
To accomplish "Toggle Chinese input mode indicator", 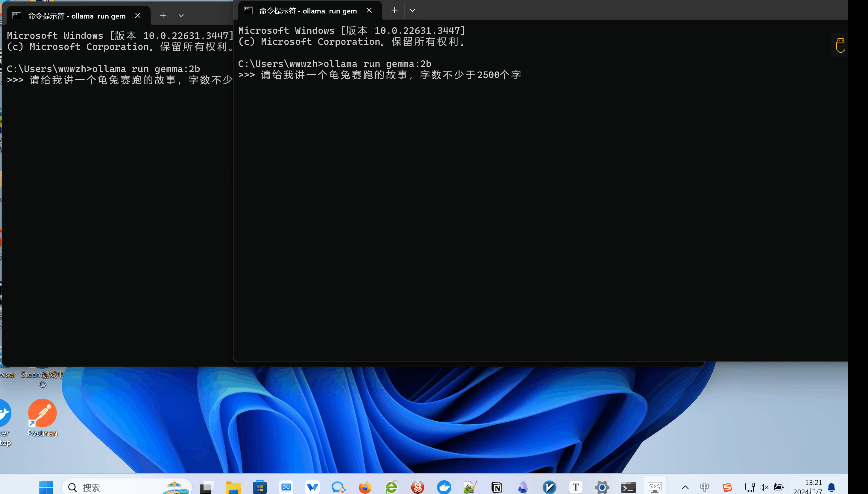I will 705,487.
